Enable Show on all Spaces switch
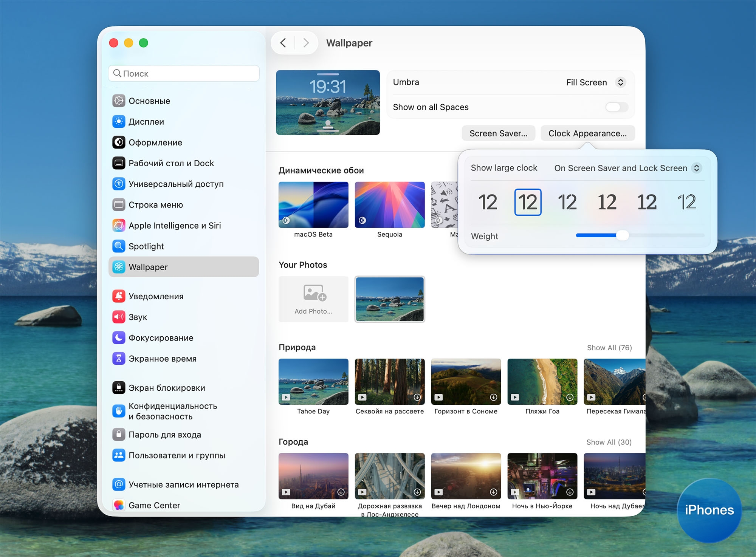Image resolution: width=756 pixels, height=557 pixels. tap(617, 107)
